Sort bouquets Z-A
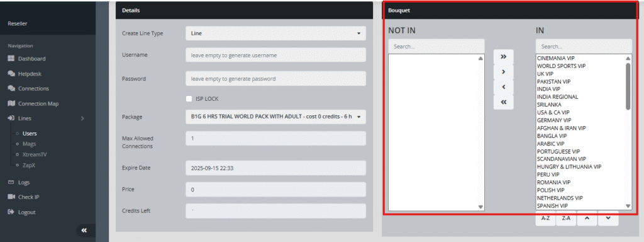The width and height of the screenshot is (644, 242). [566, 219]
